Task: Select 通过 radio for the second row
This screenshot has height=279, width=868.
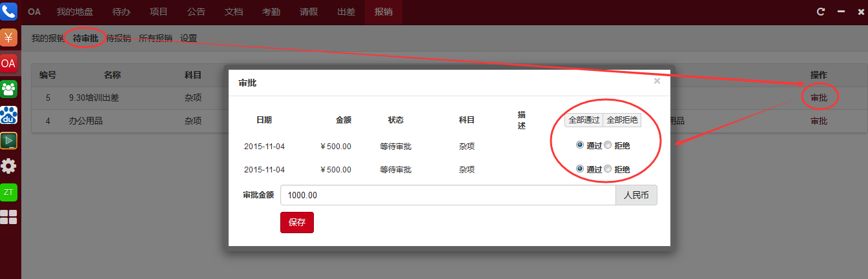Action: 580,169
